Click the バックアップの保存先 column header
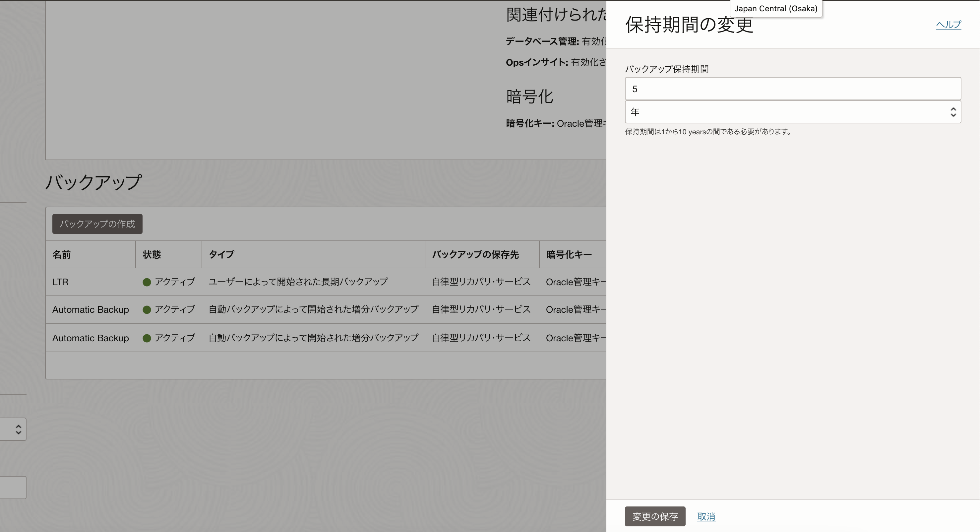The width and height of the screenshot is (980, 532). [x=475, y=255]
